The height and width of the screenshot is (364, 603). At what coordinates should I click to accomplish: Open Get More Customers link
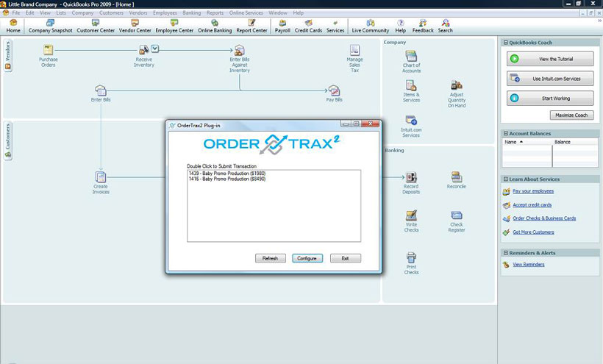coord(533,232)
